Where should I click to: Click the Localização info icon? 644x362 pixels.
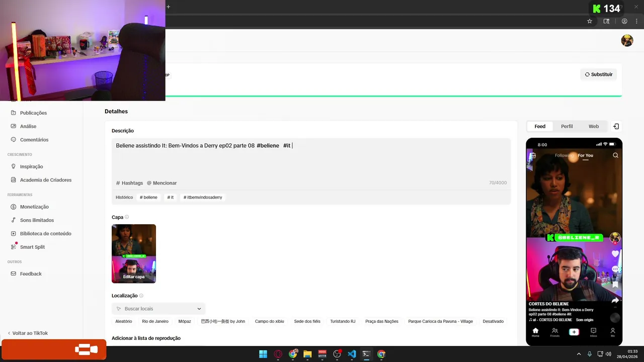pyautogui.click(x=141, y=296)
